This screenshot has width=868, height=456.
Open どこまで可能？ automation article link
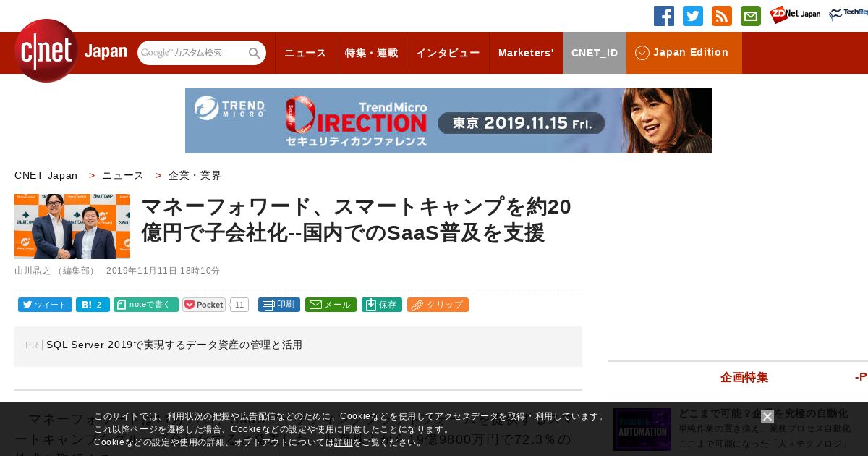(764, 413)
